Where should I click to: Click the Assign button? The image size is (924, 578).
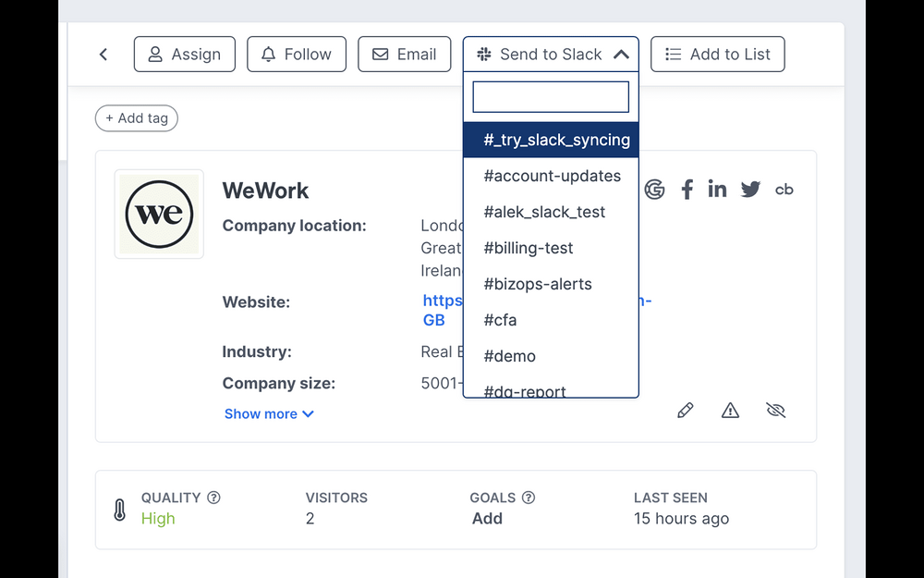point(185,55)
